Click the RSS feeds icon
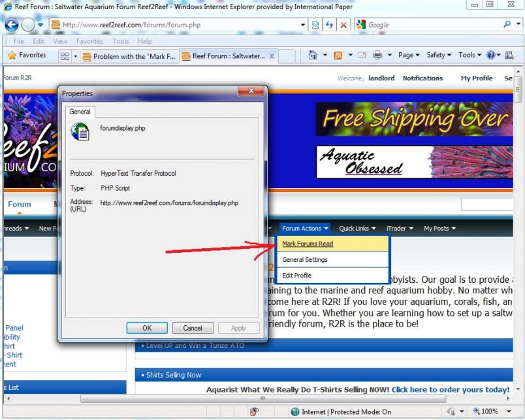 [338, 56]
